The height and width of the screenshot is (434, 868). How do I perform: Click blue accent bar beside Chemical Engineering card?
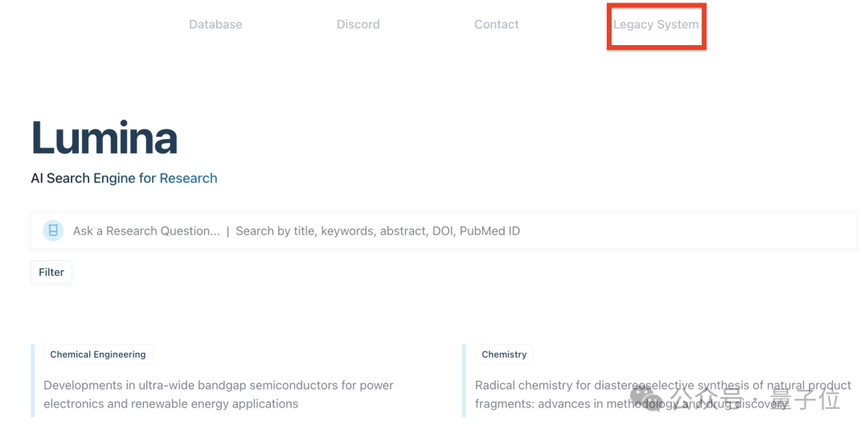click(33, 380)
